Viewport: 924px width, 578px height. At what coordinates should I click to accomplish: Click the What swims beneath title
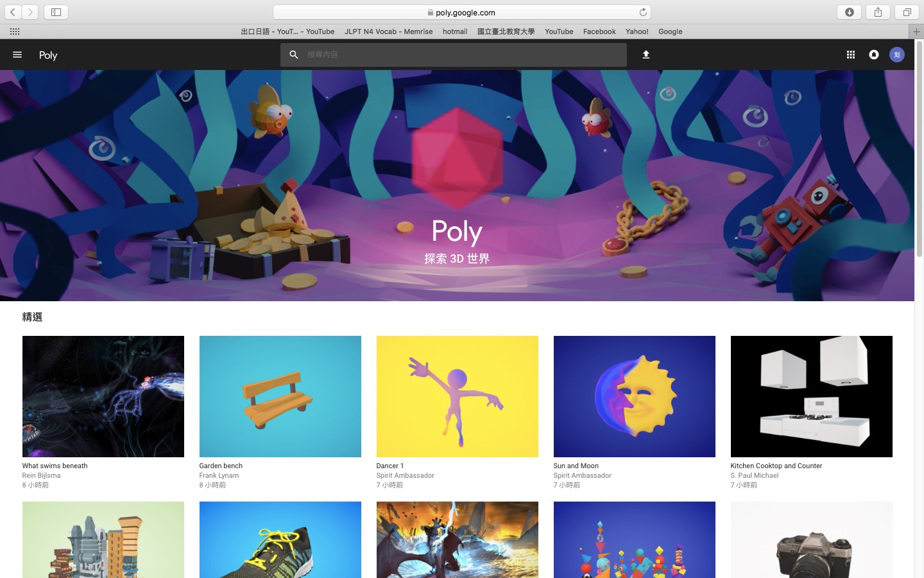55,466
